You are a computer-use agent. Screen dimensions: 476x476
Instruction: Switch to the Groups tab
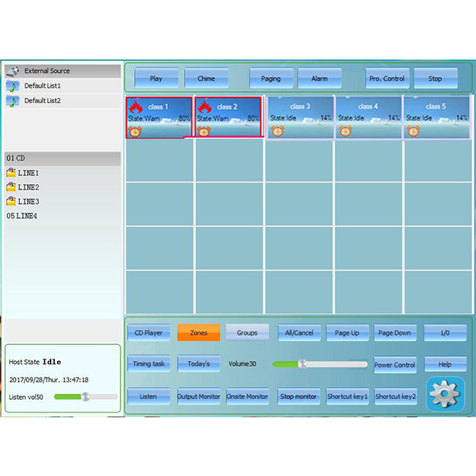[247, 332]
